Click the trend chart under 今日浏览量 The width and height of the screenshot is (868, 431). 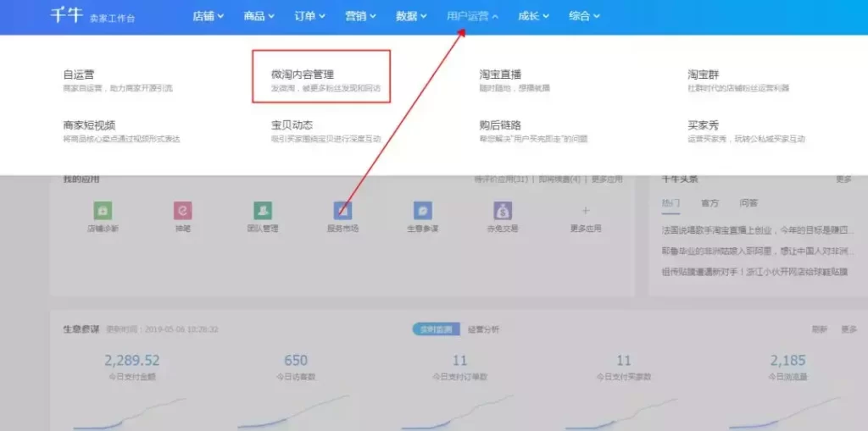[x=786, y=412]
